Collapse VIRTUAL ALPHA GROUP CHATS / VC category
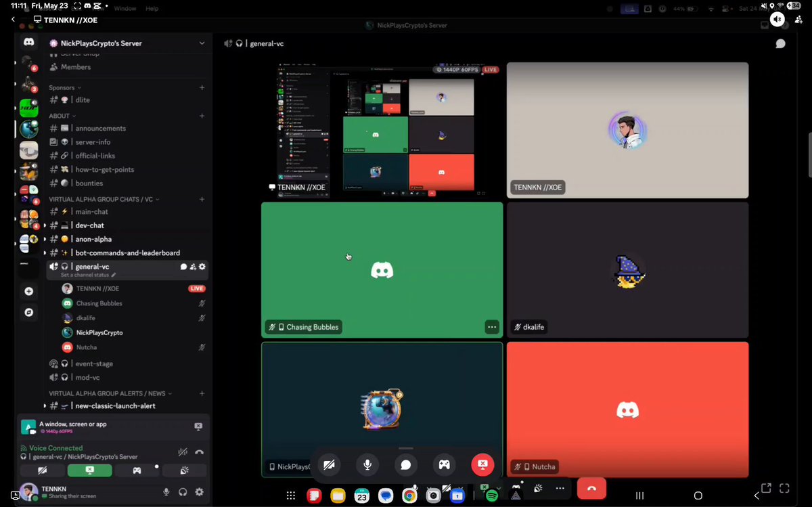 [x=105, y=199]
